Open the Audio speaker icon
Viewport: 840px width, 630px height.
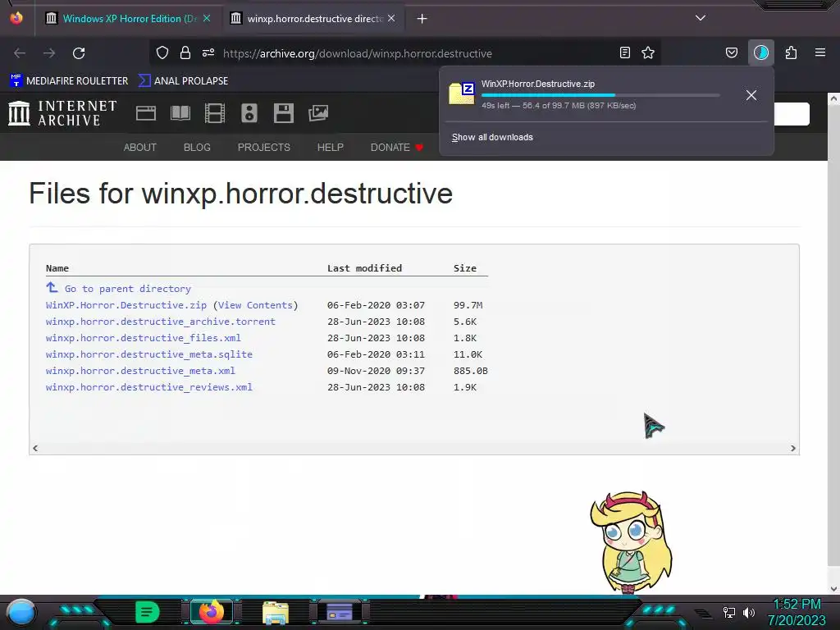[249, 113]
